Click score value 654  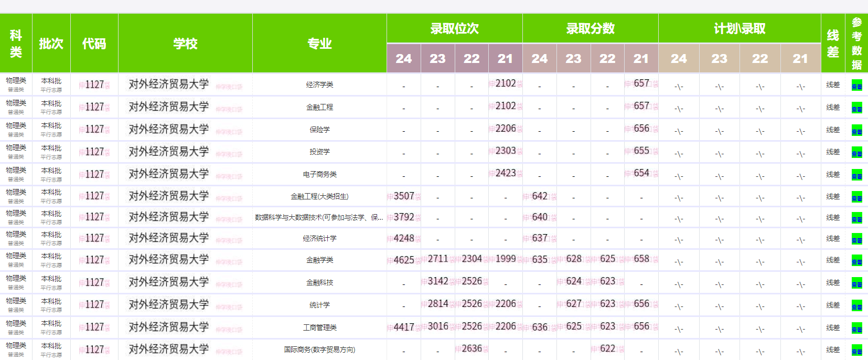point(641,173)
